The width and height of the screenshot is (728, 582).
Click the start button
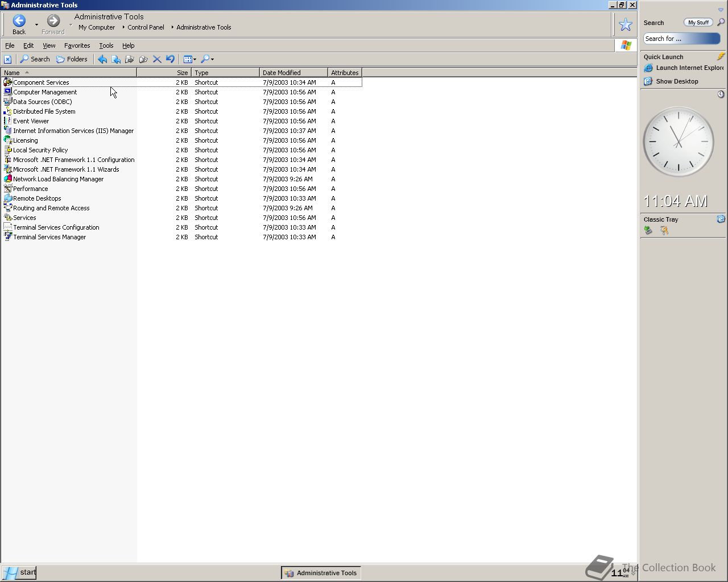click(19, 572)
